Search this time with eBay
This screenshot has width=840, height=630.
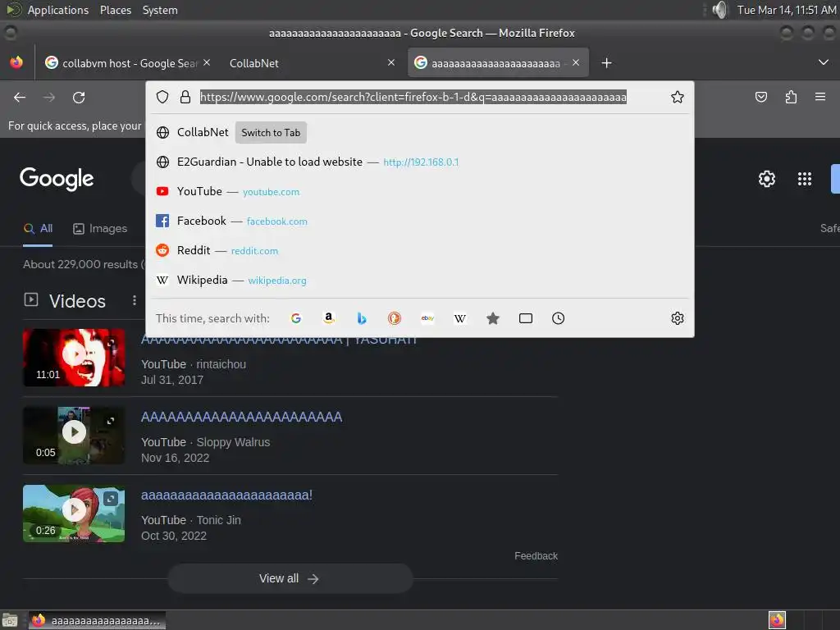pyautogui.click(x=427, y=318)
